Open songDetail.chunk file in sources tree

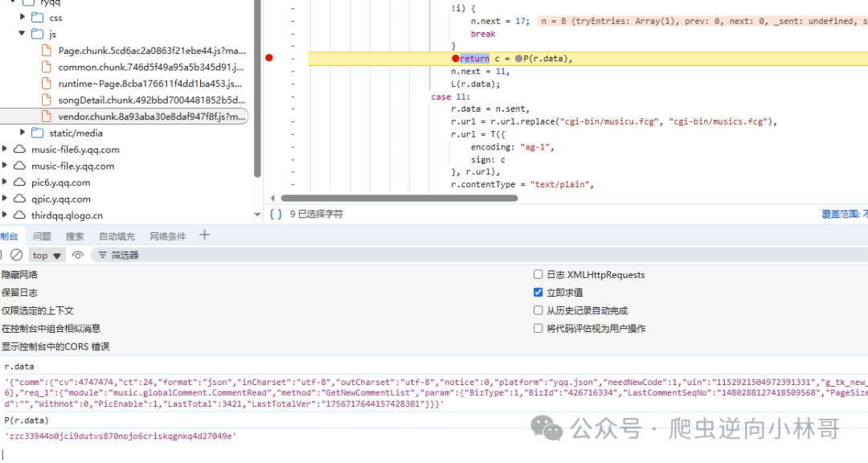[x=151, y=100]
